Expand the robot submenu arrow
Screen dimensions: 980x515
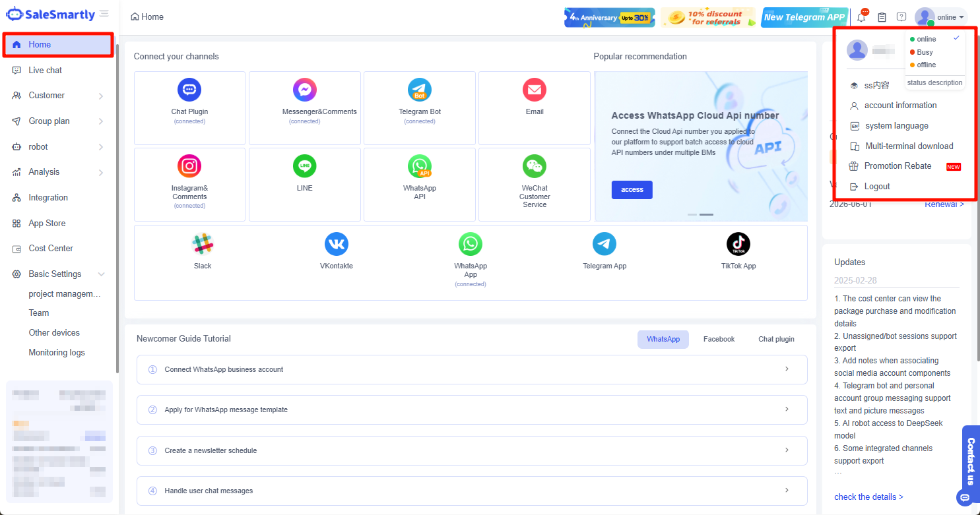click(101, 147)
